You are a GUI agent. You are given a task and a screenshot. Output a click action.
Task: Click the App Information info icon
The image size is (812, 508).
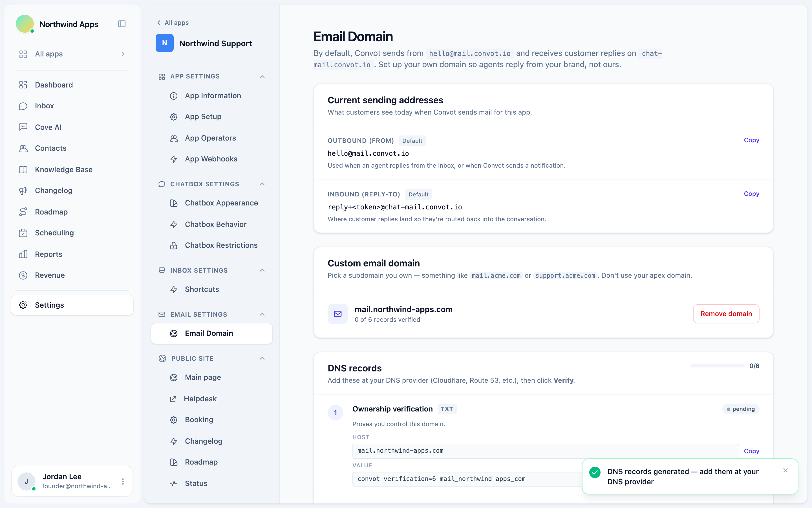(x=173, y=96)
